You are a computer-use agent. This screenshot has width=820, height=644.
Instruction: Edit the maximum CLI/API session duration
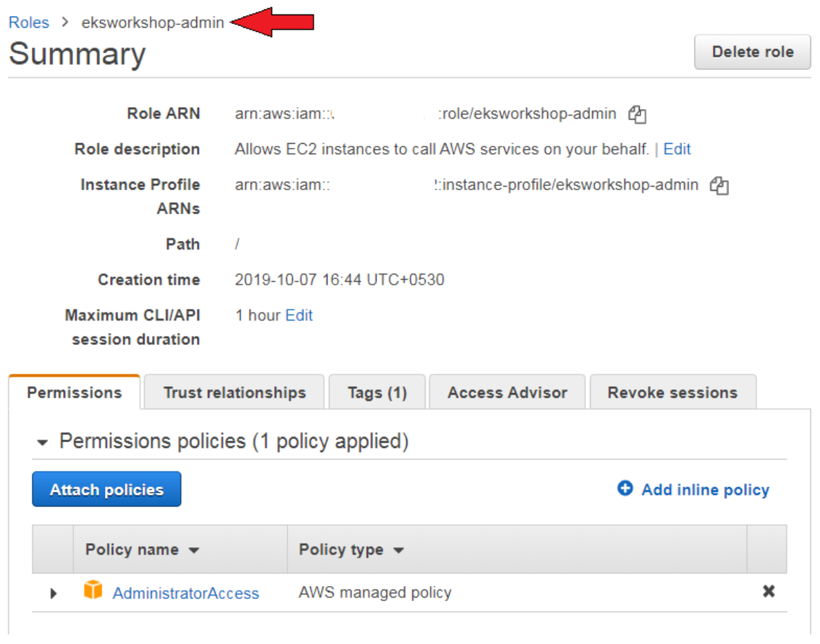click(x=299, y=316)
